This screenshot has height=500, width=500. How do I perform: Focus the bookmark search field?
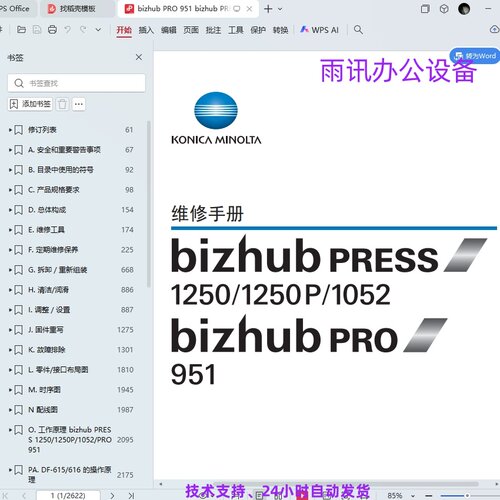pyautogui.click(x=76, y=83)
